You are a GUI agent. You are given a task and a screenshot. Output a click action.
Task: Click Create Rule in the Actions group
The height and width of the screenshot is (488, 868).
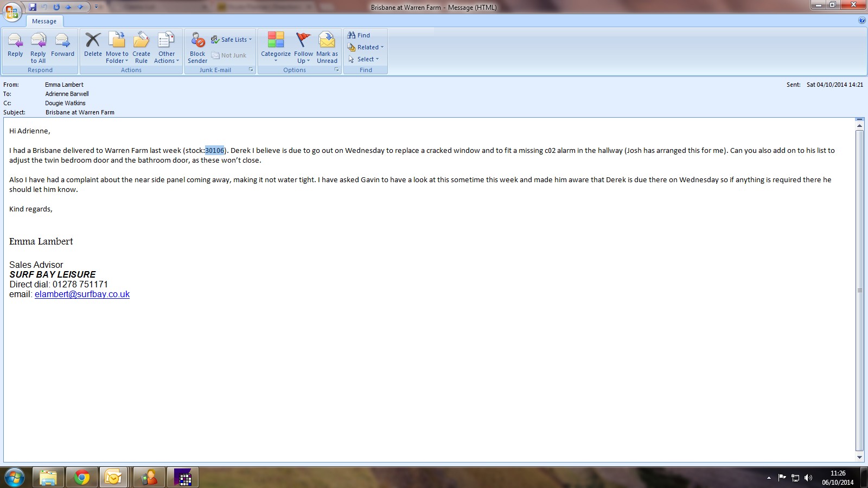click(141, 48)
